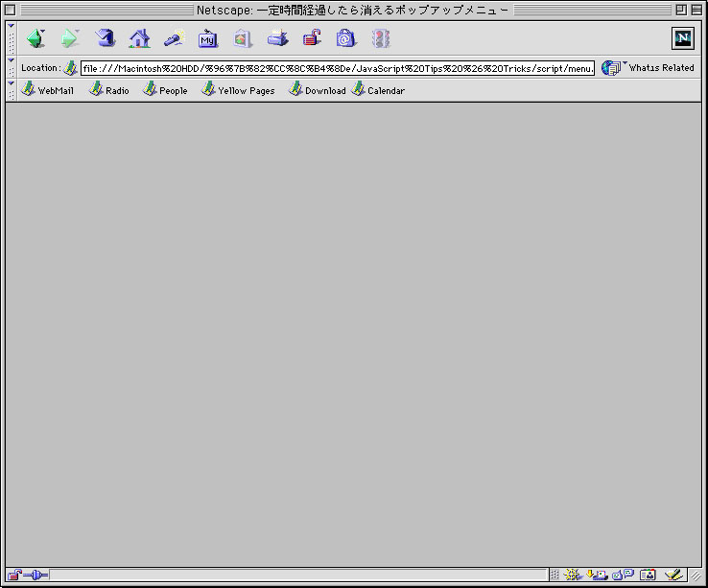Open Composer from the component bar
Screen dimensions: 708x588
tap(673, 575)
